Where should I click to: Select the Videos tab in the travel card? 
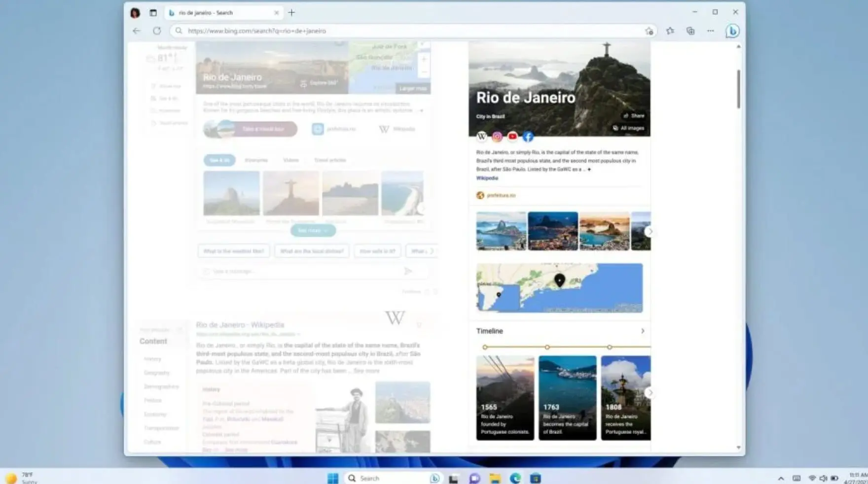pos(291,160)
